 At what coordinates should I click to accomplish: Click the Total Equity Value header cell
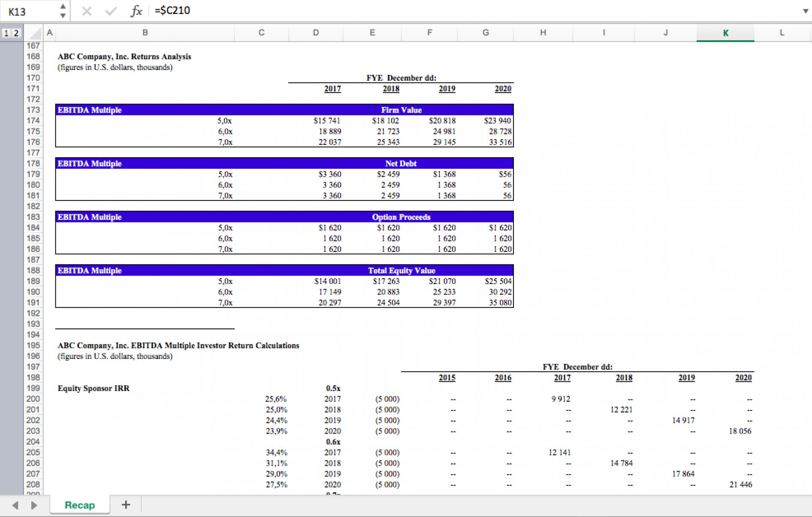tap(401, 271)
